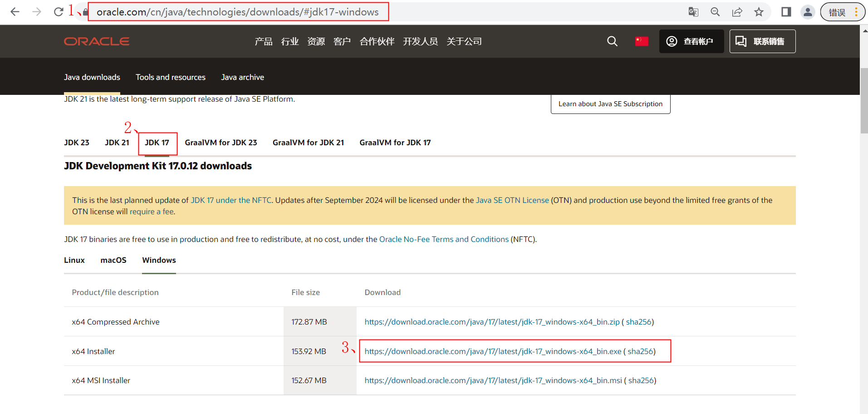Reload the page with refresh icon
This screenshot has height=414, width=868.
(59, 12)
